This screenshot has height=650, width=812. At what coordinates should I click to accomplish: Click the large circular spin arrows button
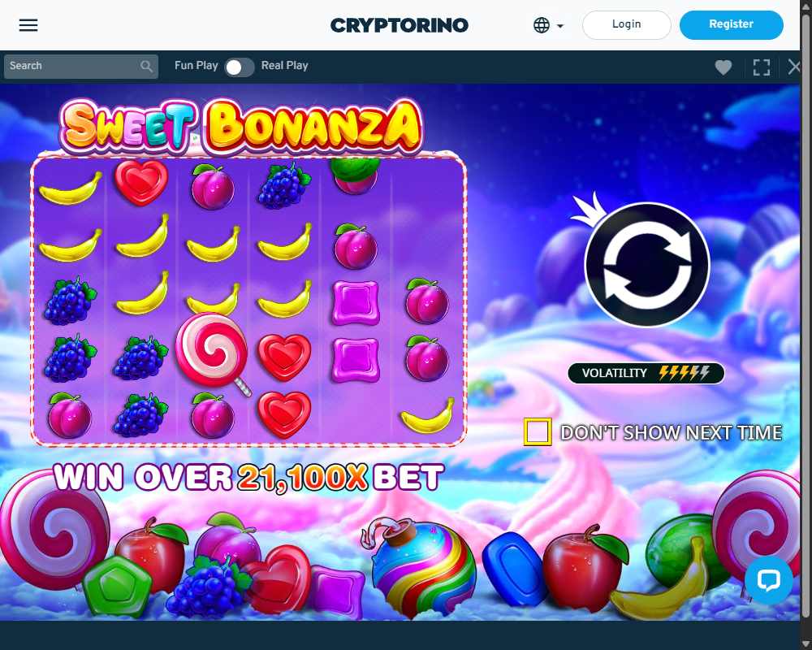[647, 265]
